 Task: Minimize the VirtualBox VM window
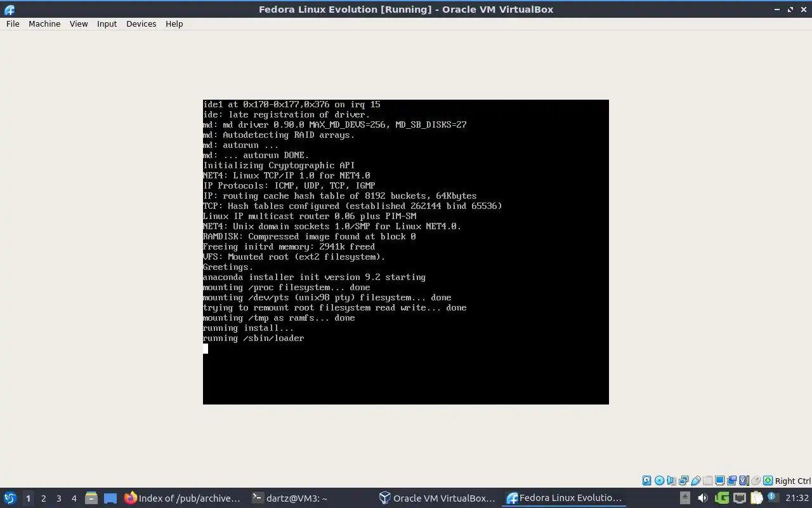(x=777, y=10)
